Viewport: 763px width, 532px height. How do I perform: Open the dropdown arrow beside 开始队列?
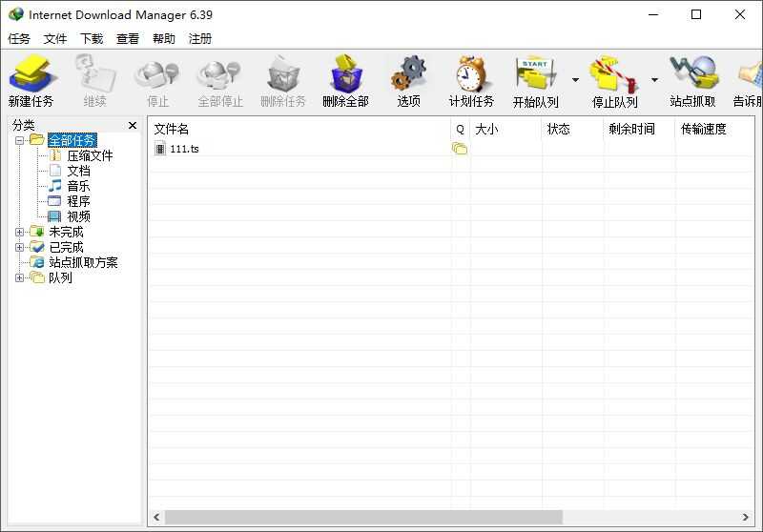576,80
